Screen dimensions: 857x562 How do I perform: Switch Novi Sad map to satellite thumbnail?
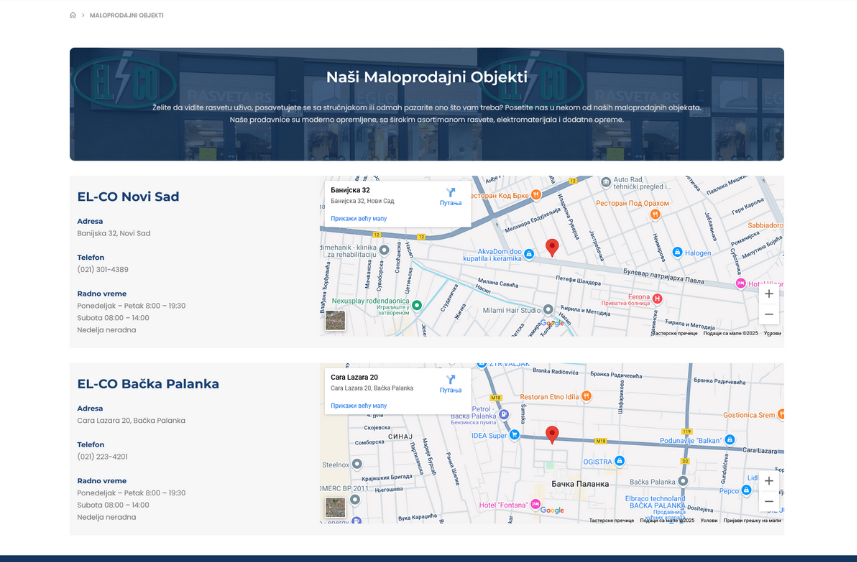pos(335,320)
